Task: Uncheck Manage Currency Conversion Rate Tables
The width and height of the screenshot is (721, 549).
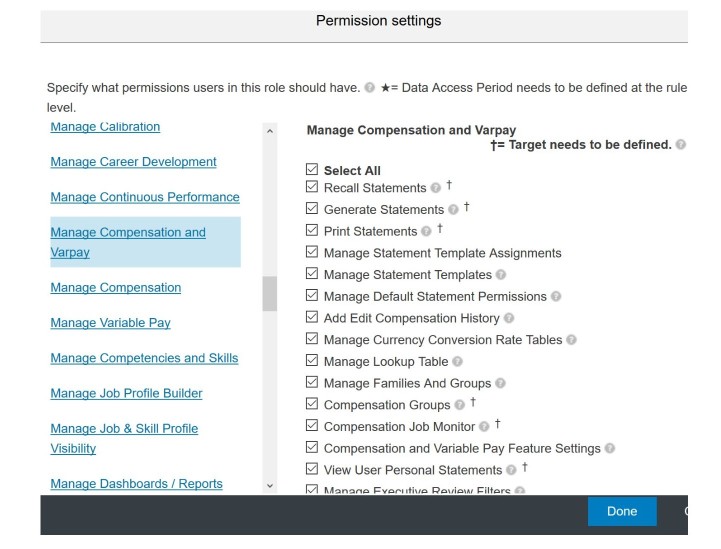Action: pyautogui.click(x=312, y=339)
